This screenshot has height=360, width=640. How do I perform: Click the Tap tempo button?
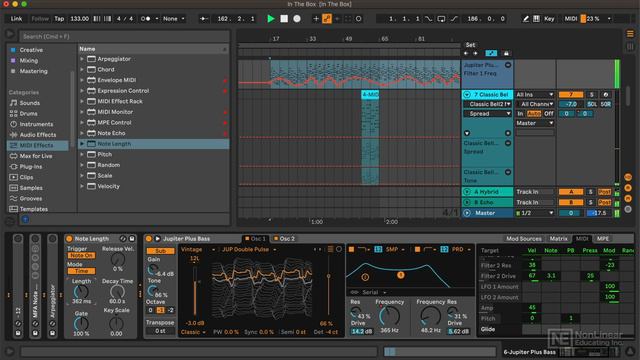point(59,19)
